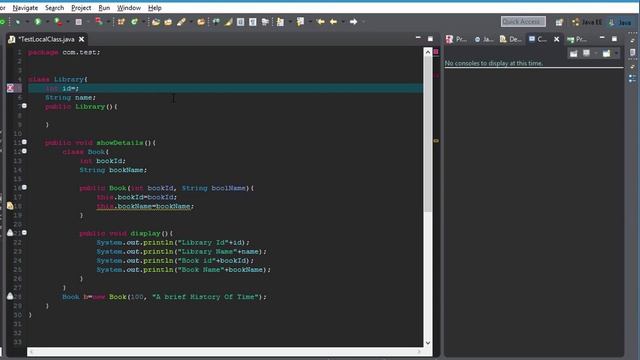The width and height of the screenshot is (640, 360).
Task: Click the Open Perspective icon
Action: (x=559, y=22)
